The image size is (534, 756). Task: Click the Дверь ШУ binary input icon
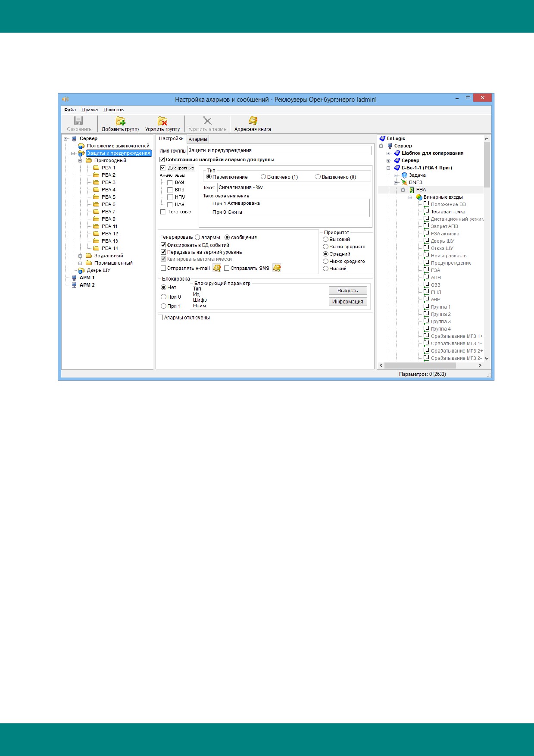click(x=426, y=241)
